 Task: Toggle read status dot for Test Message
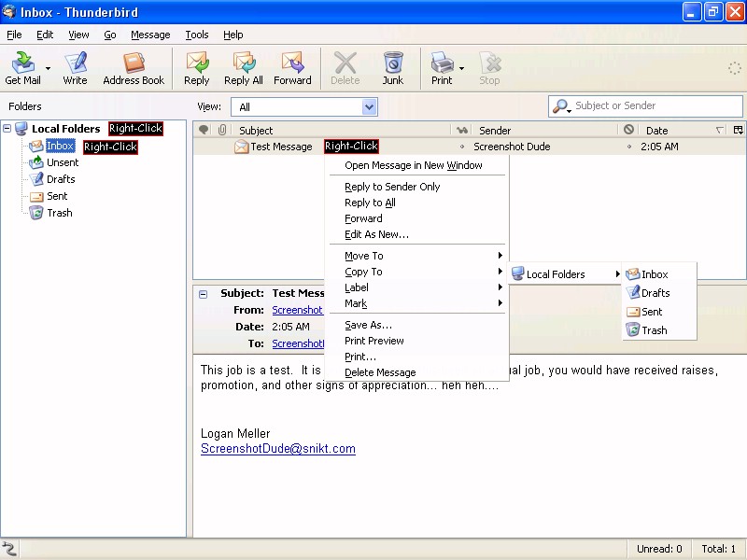coord(461,147)
